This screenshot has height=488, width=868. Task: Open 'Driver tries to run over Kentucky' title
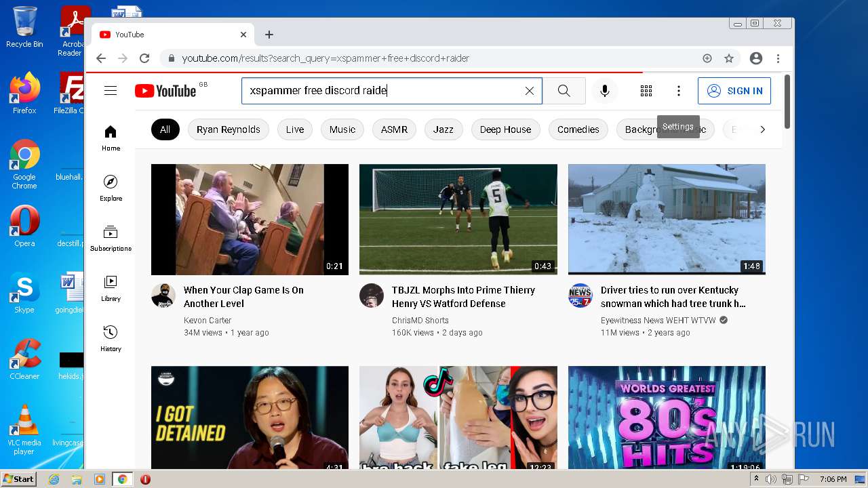coord(673,297)
